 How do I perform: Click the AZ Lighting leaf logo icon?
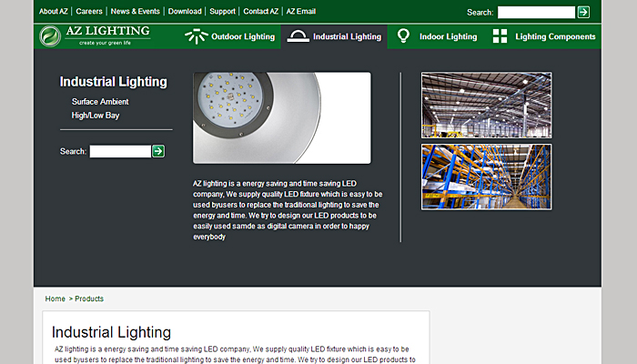(50, 36)
